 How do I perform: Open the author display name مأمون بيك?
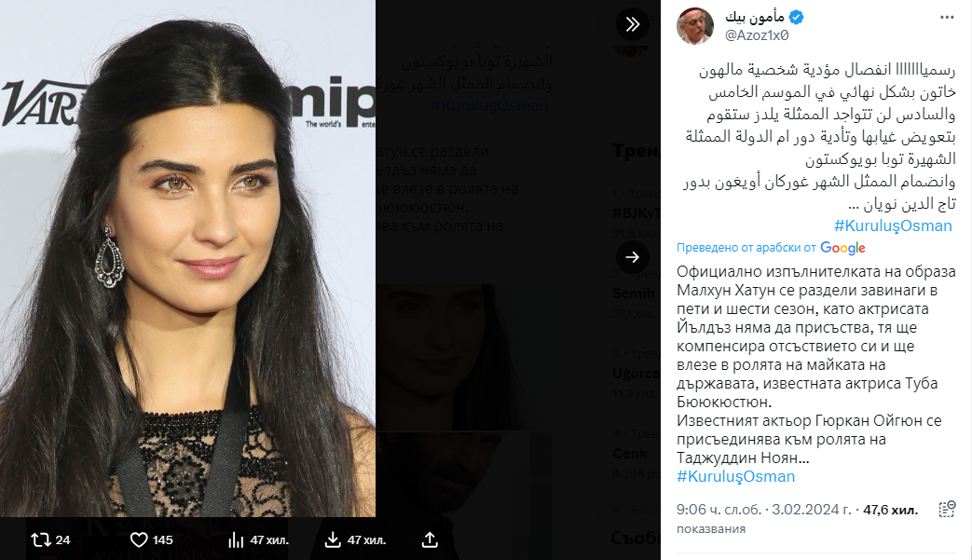(755, 18)
